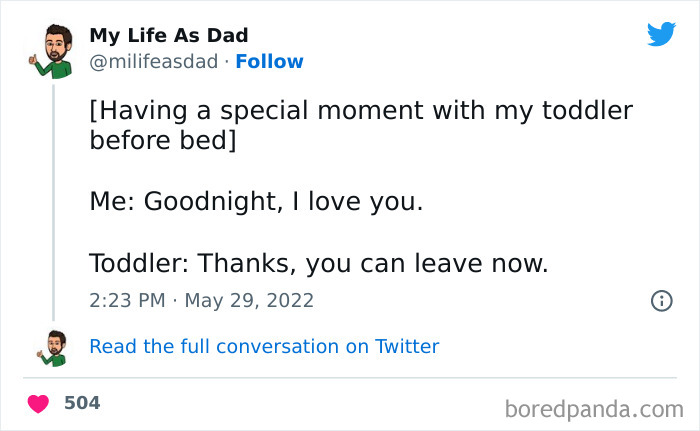
Task: Click the 'Me: Goodnight, I love you.' line
Action: [256, 202]
